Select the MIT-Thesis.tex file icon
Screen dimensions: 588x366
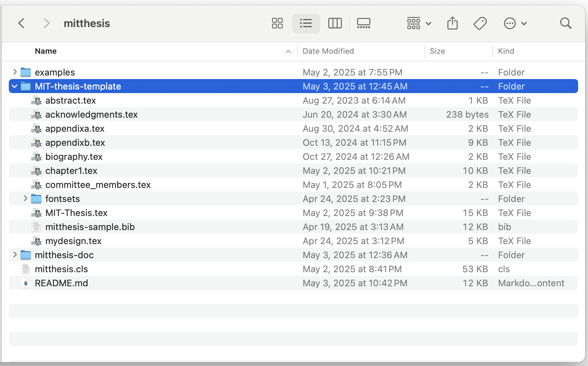pyautogui.click(x=36, y=213)
